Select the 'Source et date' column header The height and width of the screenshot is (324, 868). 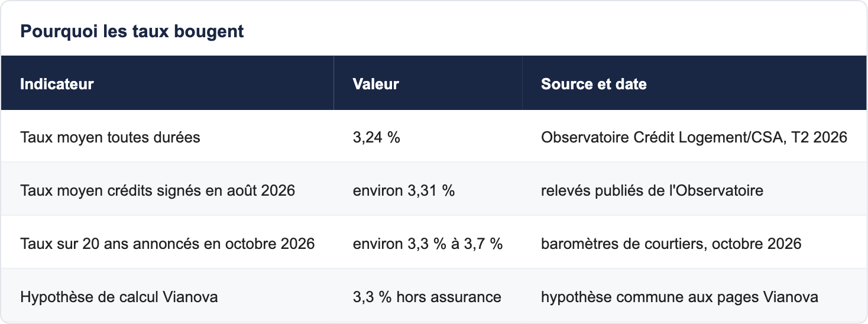click(x=594, y=84)
